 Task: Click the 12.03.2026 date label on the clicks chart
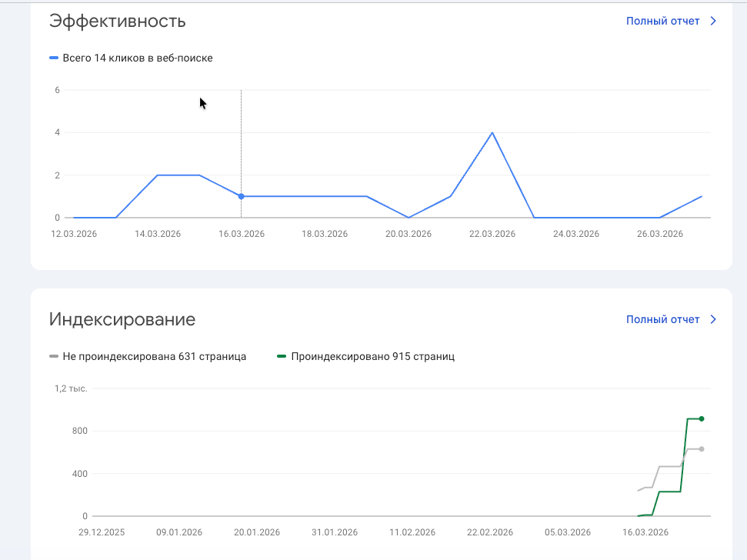click(74, 234)
